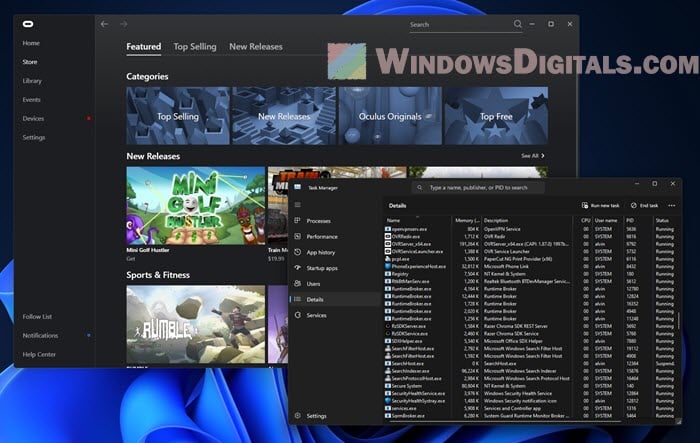The image size is (700, 443).
Task: Open Settings in the Oculus sidebar
Action: pyautogui.click(x=34, y=138)
